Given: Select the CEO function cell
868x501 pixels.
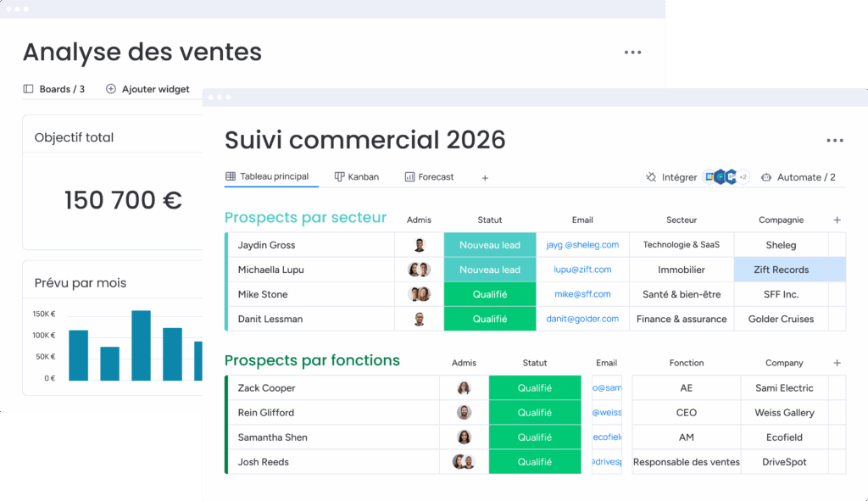Looking at the screenshot, I should (x=687, y=413).
